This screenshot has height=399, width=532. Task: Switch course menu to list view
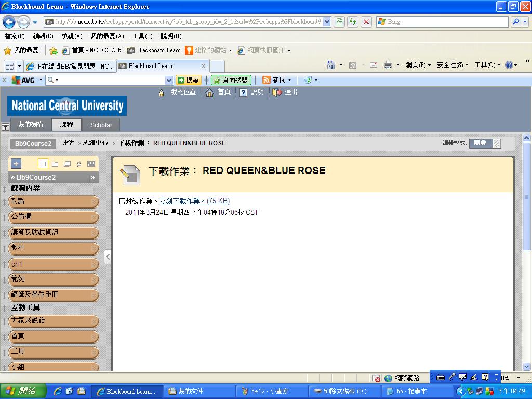(x=43, y=164)
